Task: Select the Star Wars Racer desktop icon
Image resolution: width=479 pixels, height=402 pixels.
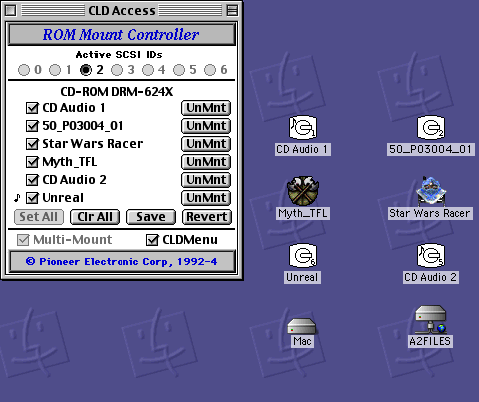Action: [x=431, y=191]
